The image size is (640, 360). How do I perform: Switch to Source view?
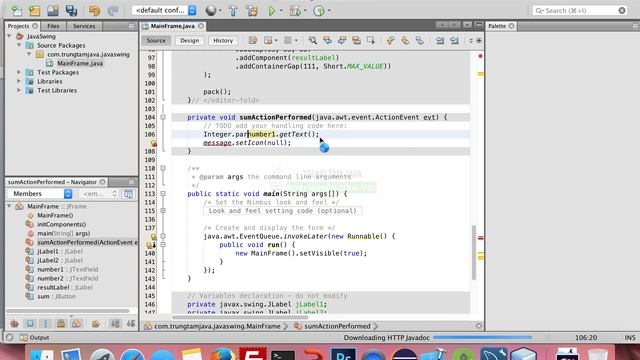156,40
